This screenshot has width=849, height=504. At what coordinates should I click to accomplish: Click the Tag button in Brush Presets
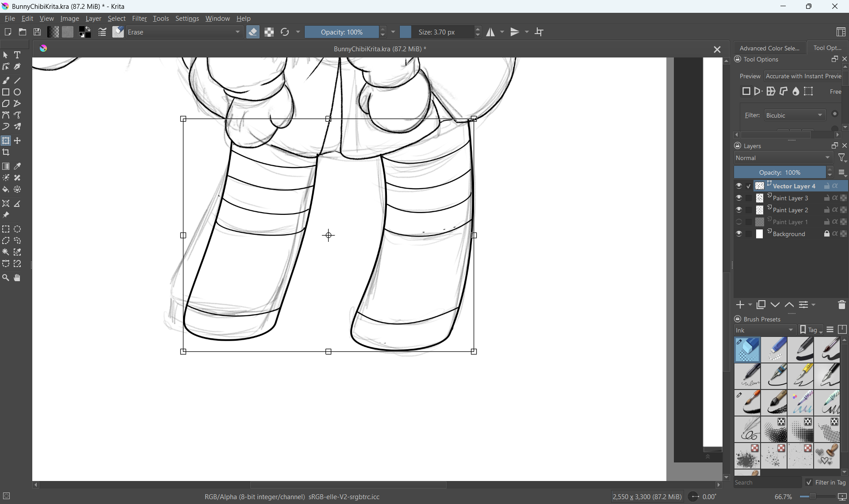tap(811, 330)
